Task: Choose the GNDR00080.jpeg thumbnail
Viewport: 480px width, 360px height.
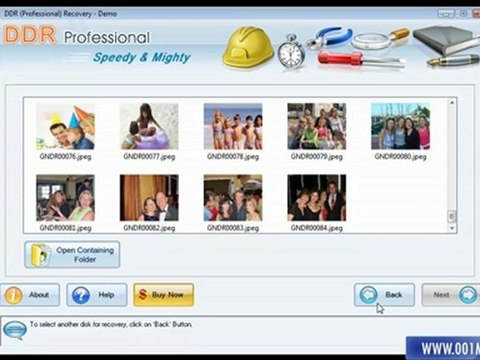Action: tap(400, 126)
